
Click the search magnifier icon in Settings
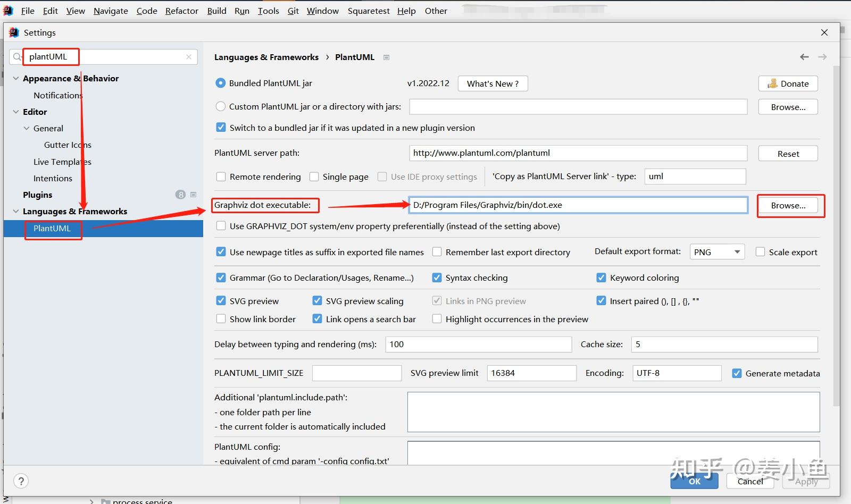[x=18, y=57]
